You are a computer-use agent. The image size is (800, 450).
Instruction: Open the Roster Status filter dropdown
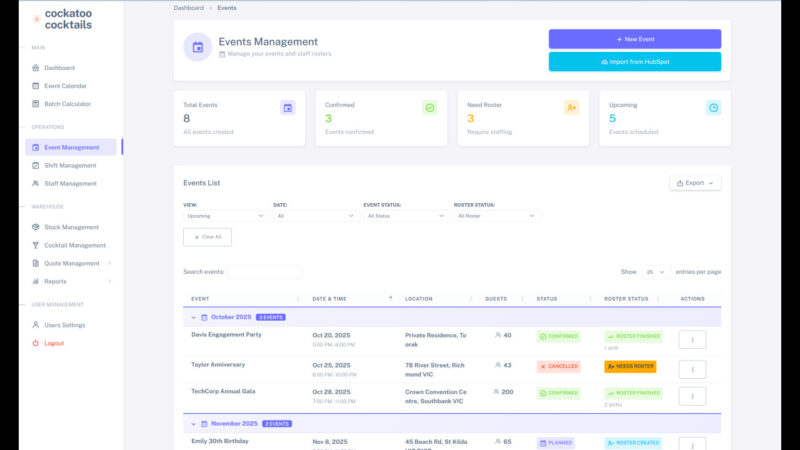point(496,215)
